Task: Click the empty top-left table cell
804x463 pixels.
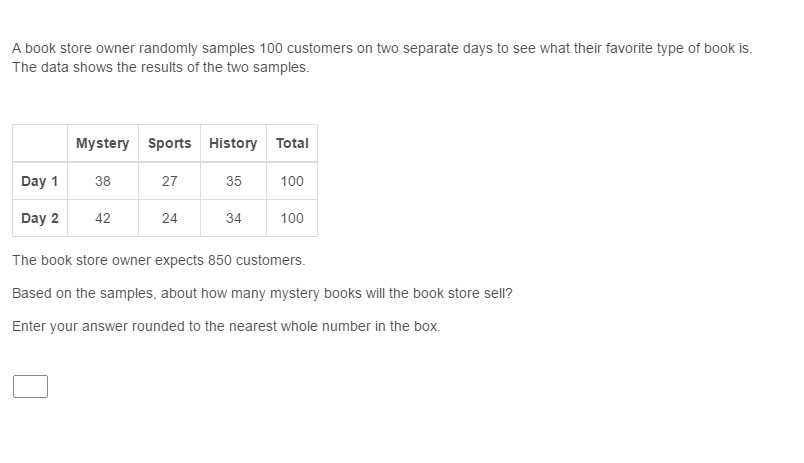Action: coord(40,143)
